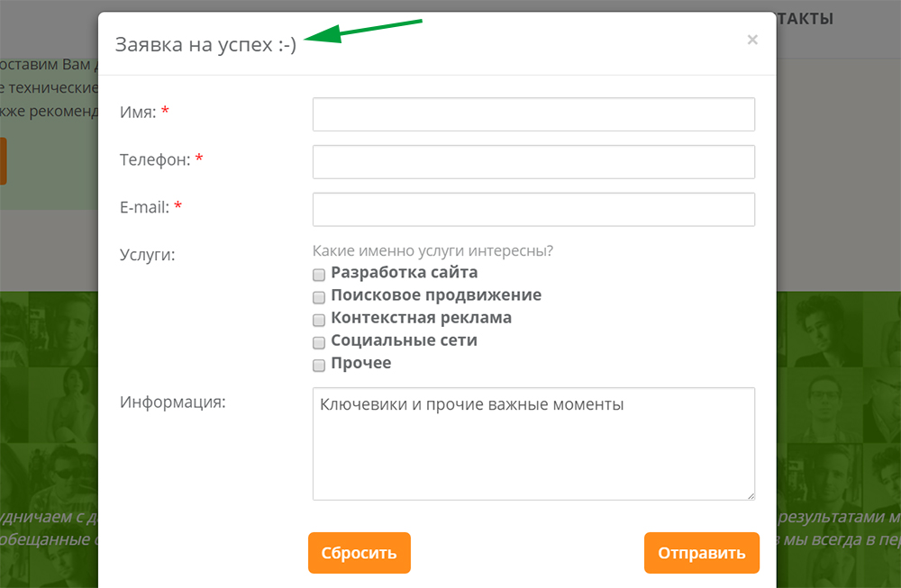The width and height of the screenshot is (901, 588).
Task: Check the "Контекстная реклама" service
Action: [318, 319]
